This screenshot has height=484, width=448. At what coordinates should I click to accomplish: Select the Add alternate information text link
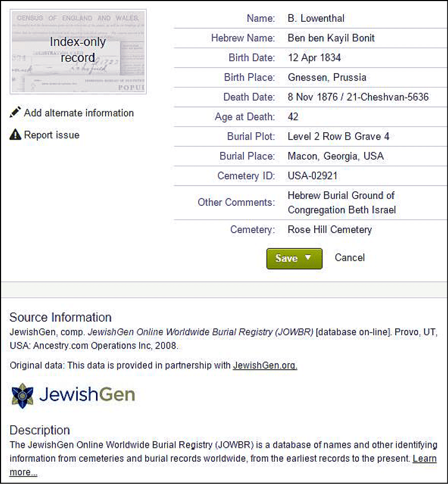pyautogui.click(x=78, y=113)
